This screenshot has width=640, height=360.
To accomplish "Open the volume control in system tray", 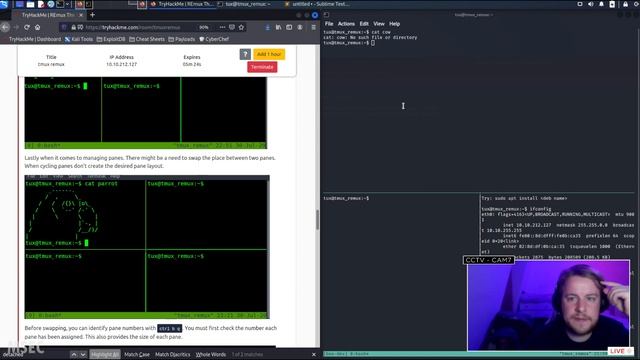I will point(591,4).
